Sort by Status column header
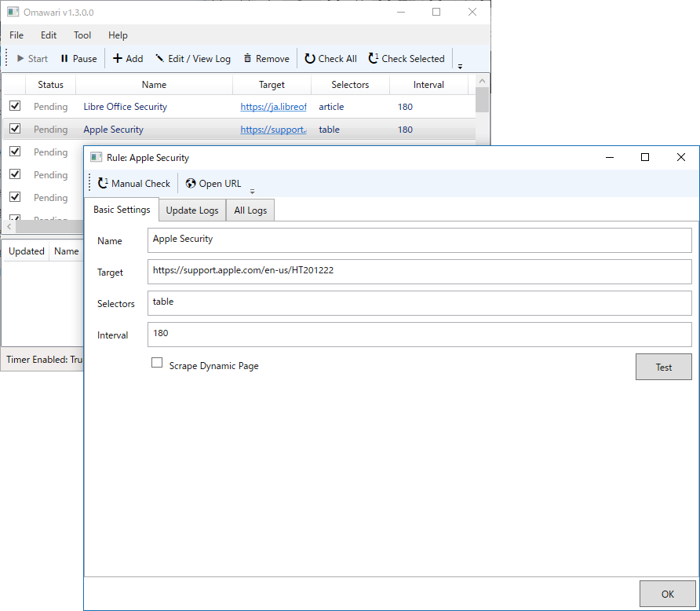Screen dimensions: 700x611 point(50,84)
